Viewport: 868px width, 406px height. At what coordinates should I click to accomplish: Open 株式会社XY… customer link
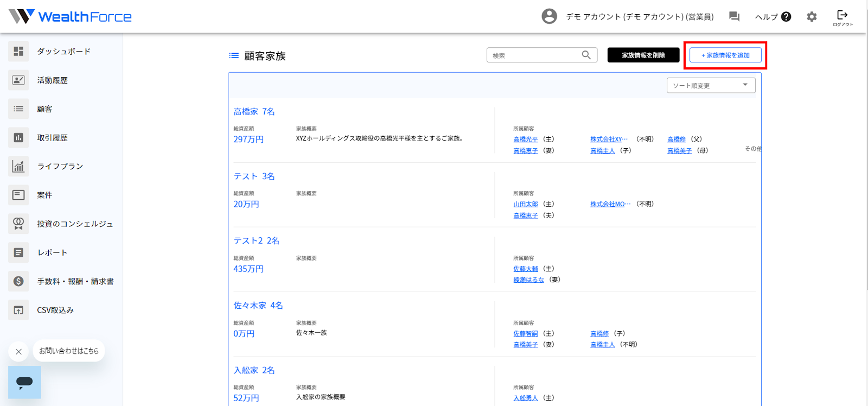pyautogui.click(x=609, y=139)
